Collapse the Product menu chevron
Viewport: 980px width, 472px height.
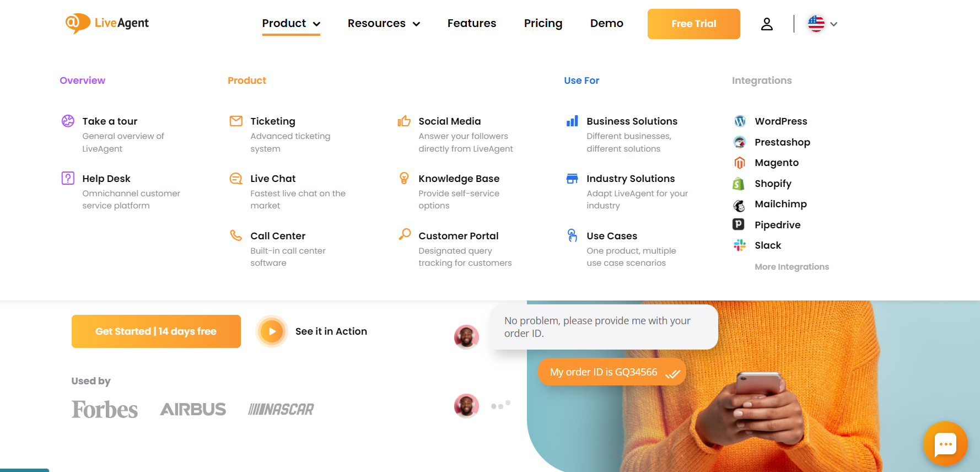(x=316, y=24)
